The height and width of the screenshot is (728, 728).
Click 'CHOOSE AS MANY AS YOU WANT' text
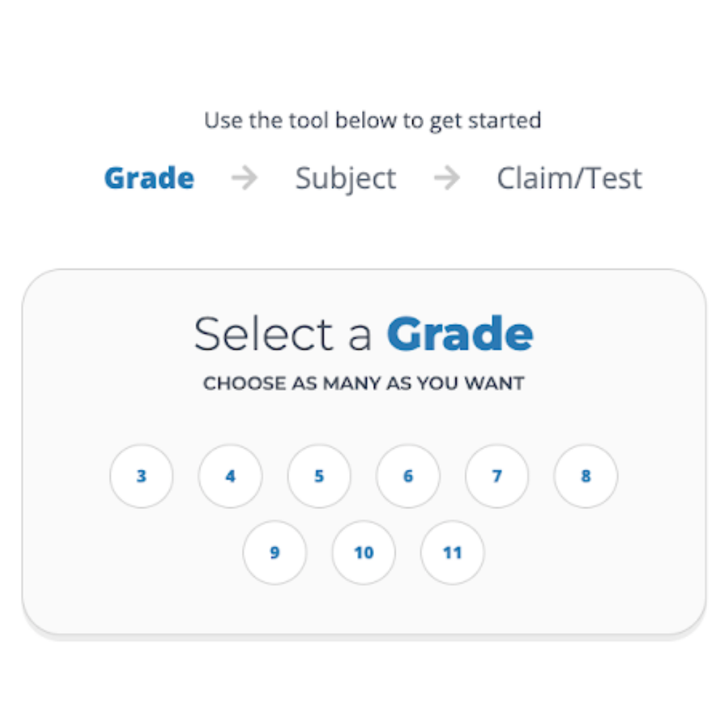point(364,383)
